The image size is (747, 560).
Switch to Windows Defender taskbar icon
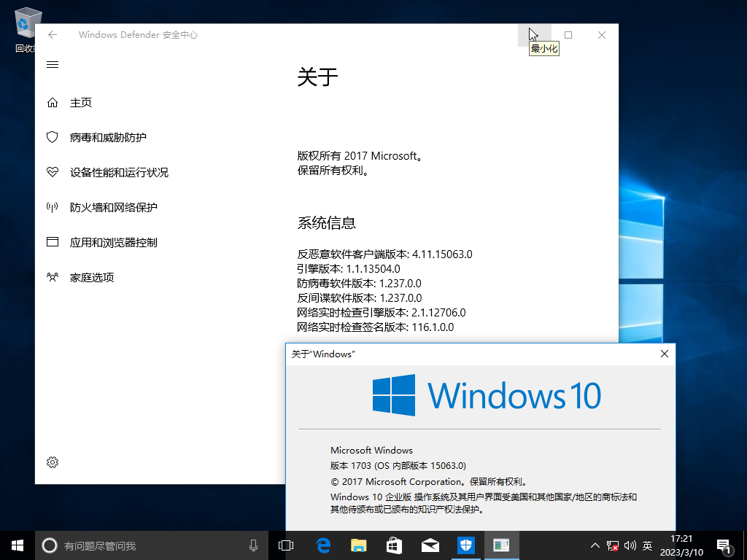tap(465, 545)
